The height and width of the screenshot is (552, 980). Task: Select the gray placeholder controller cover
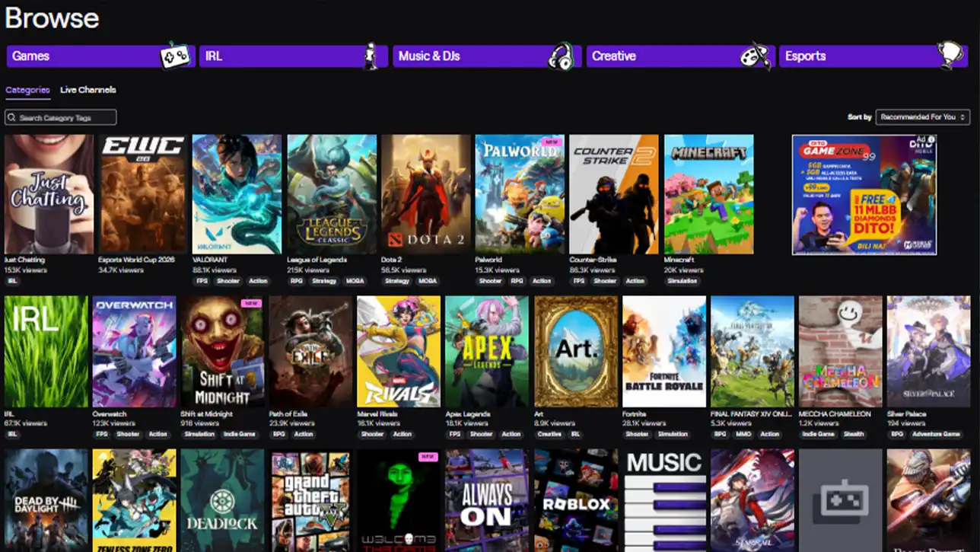[x=841, y=500]
